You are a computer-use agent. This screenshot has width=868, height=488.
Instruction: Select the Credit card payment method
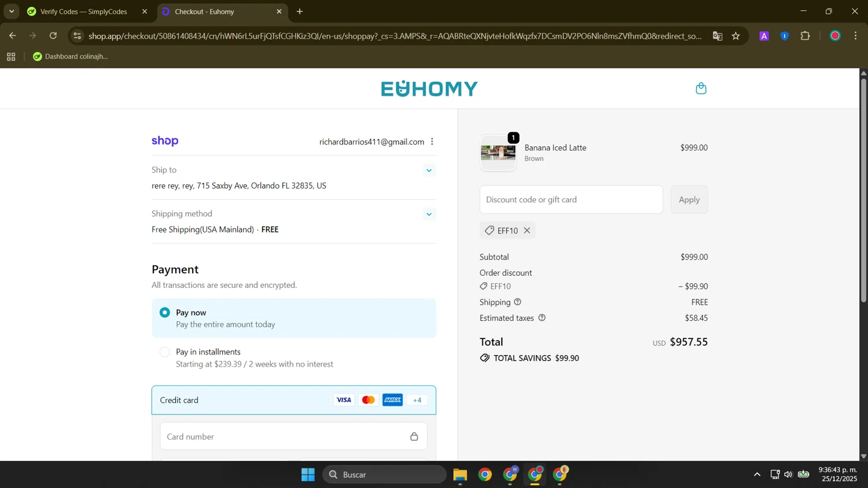[293, 400]
